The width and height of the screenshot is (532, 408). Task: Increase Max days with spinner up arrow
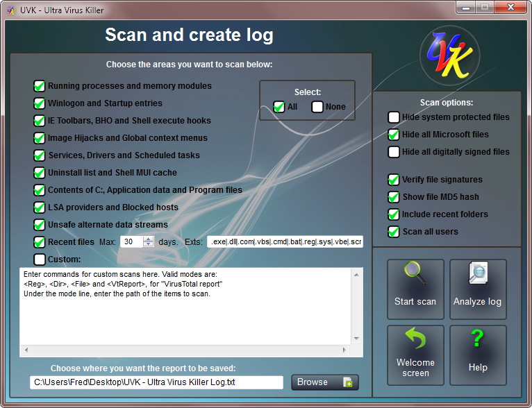148,239
